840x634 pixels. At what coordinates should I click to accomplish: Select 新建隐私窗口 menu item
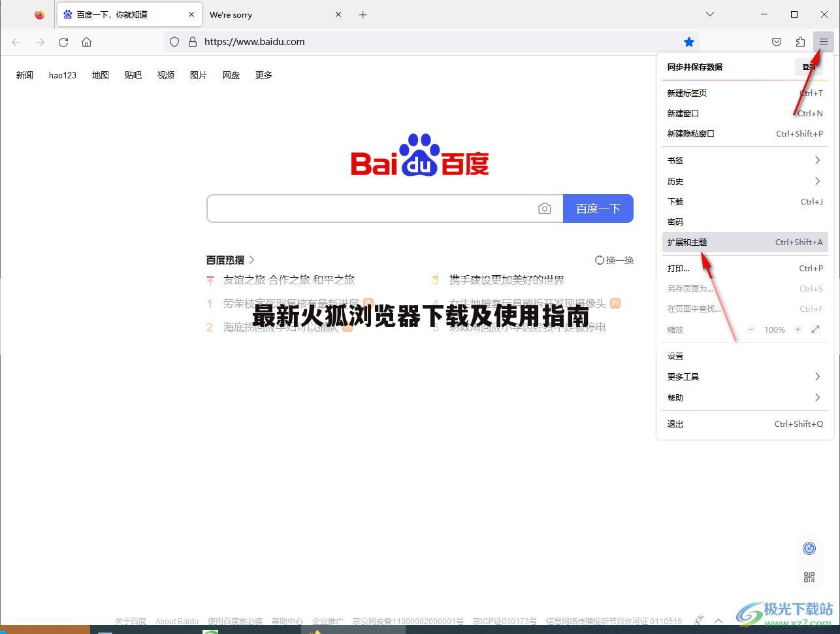click(x=745, y=134)
